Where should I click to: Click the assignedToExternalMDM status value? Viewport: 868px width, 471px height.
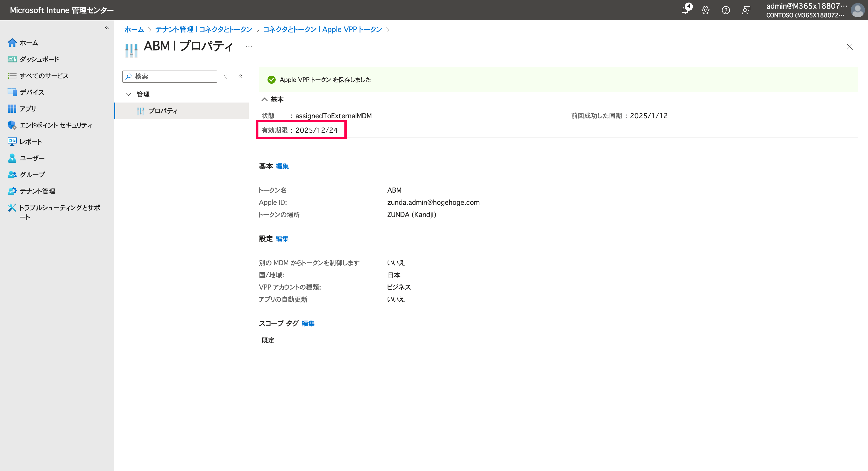click(x=333, y=116)
